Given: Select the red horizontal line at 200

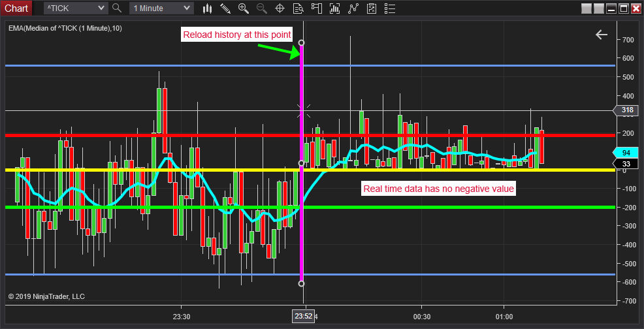Looking at the screenshot, I should point(310,135).
